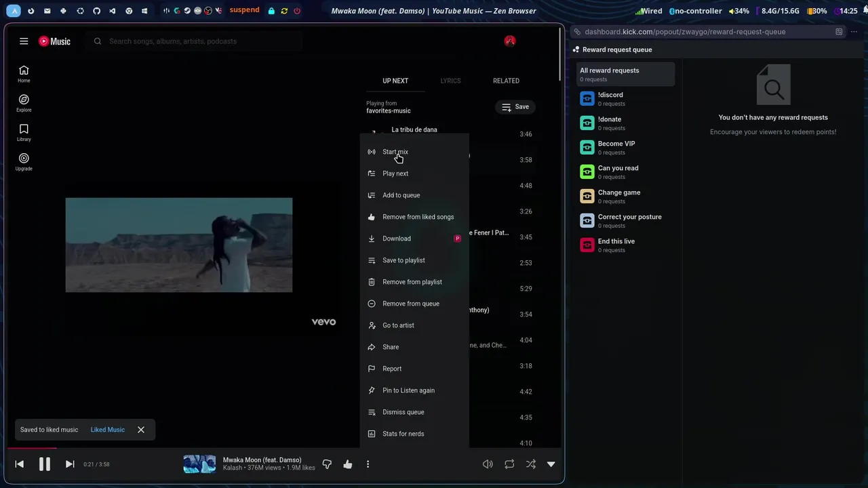Toggle the thumbs up like button
The width and height of the screenshot is (868, 488).
click(x=348, y=464)
